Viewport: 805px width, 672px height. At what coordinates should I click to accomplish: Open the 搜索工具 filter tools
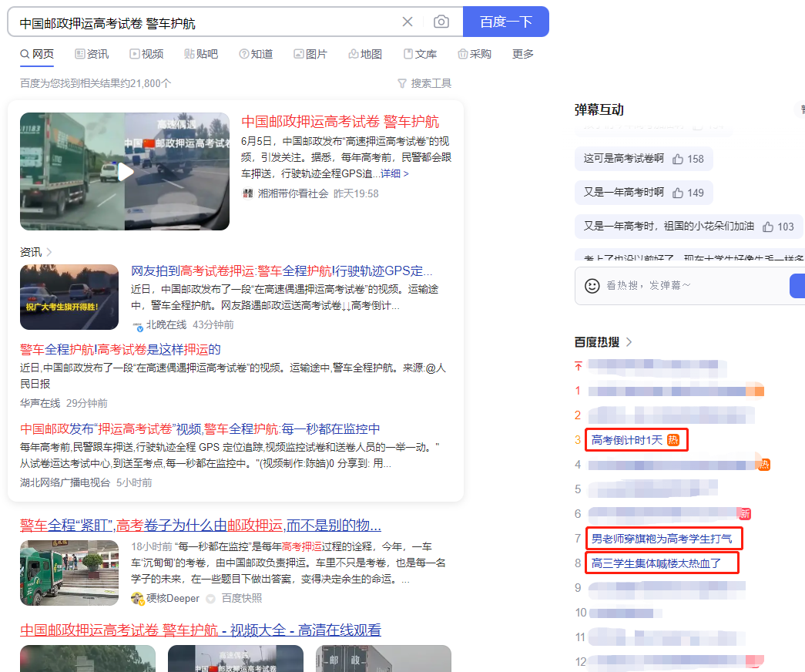click(424, 83)
